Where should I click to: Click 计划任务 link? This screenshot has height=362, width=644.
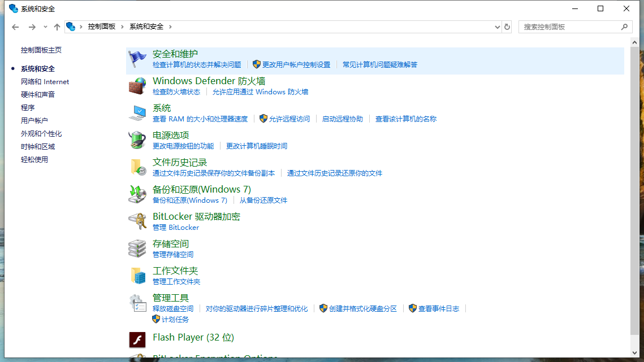175,319
